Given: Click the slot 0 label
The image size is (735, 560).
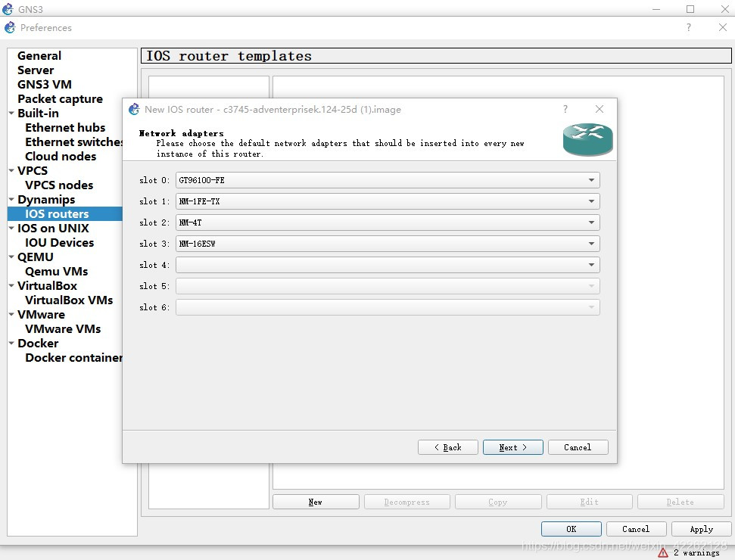Looking at the screenshot, I should click(x=154, y=180).
